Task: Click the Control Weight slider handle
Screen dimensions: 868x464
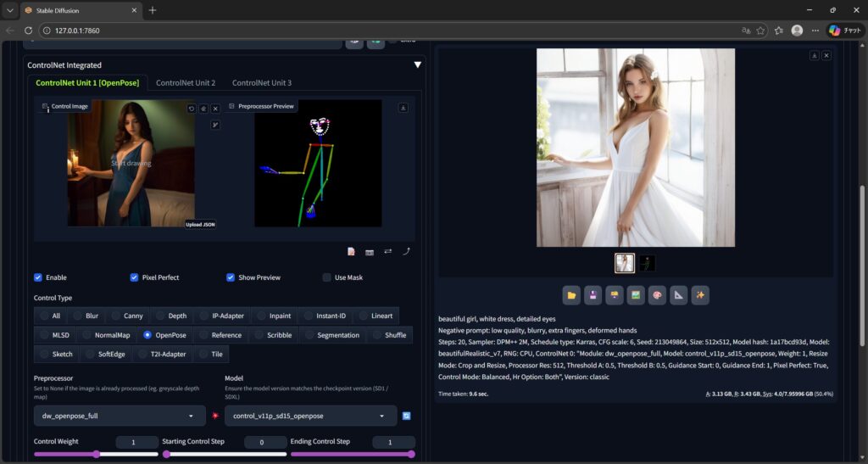Action: coord(97,454)
